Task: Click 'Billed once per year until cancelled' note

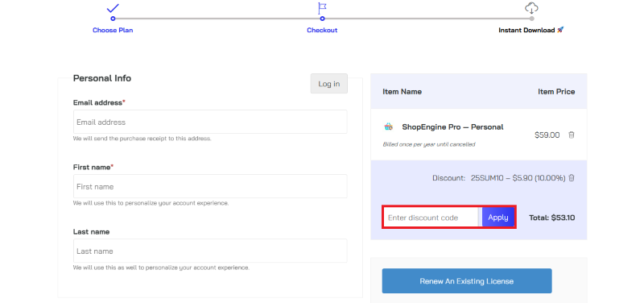Action: click(429, 144)
